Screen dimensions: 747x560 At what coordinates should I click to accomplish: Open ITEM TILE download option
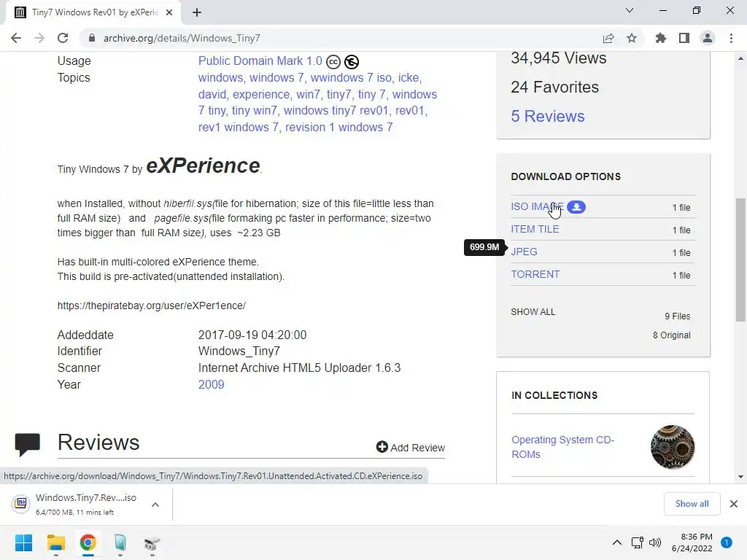tap(535, 229)
